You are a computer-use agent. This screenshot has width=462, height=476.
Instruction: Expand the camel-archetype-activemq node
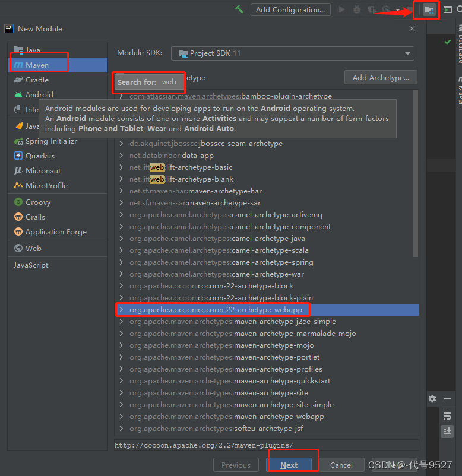pos(121,215)
